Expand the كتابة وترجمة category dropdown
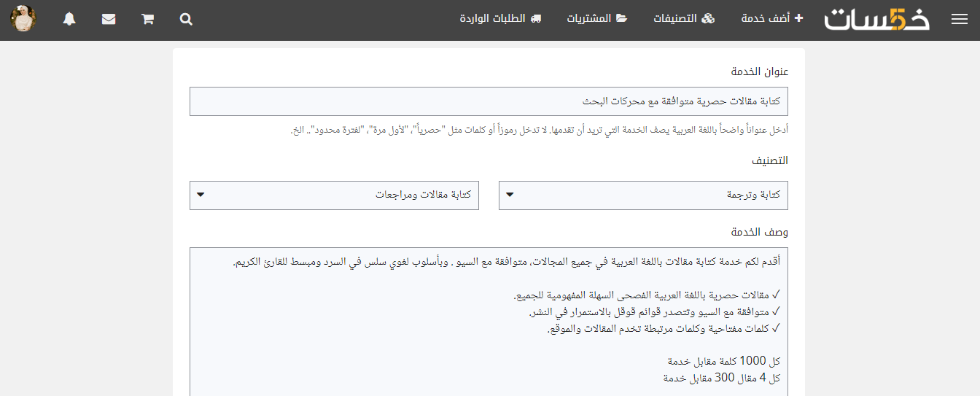The height and width of the screenshot is (396, 980). 643,195
